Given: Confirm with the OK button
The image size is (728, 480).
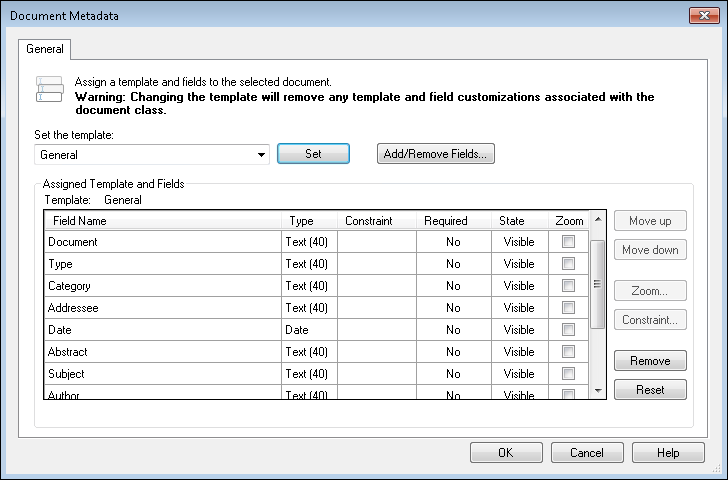Looking at the screenshot, I should (x=506, y=453).
